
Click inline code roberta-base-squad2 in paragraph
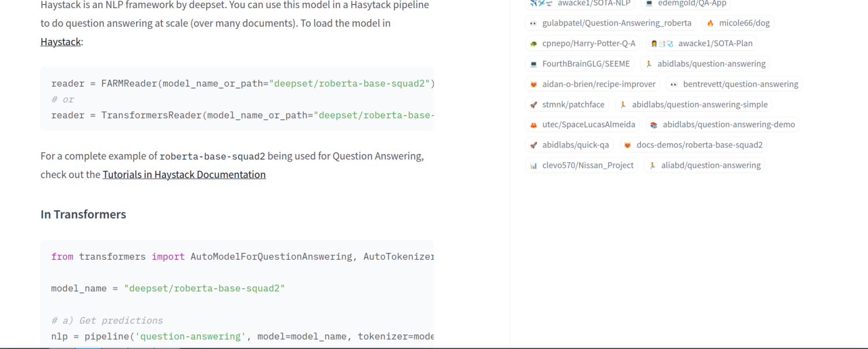click(212, 156)
